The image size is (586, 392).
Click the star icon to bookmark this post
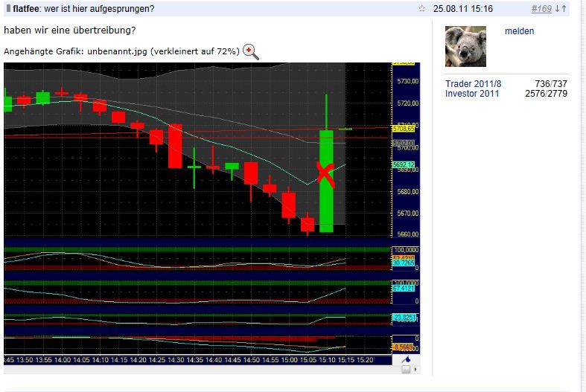click(x=422, y=9)
